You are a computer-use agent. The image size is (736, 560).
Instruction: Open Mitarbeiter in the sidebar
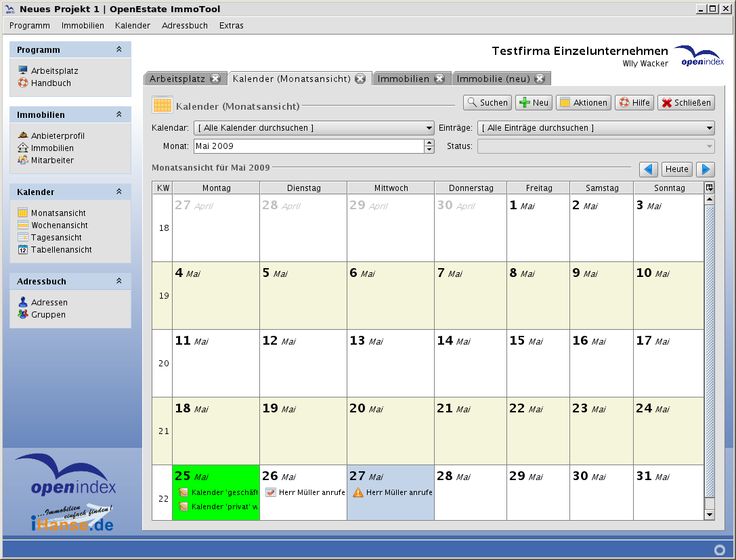pyautogui.click(x=52, y=160)
